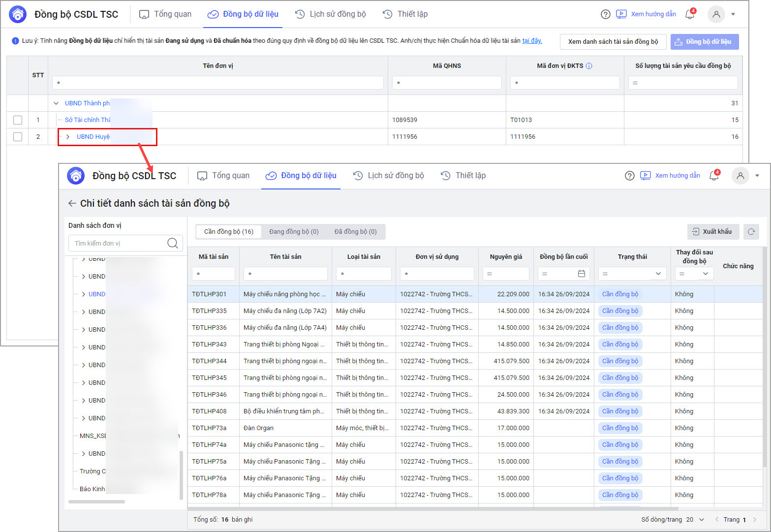The width and height of the screenshot is (771, 532).
Task: Collapse the UBND Thành phố parent row
Action: 56,103
